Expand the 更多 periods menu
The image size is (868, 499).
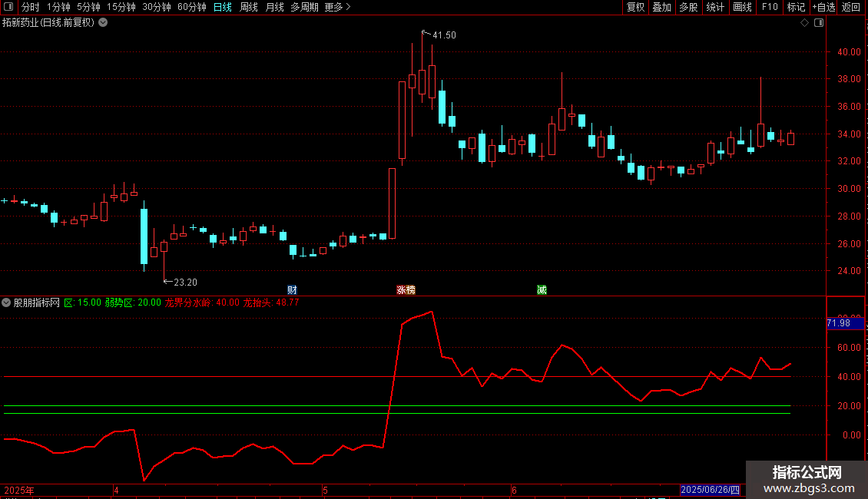click(337, 7)
